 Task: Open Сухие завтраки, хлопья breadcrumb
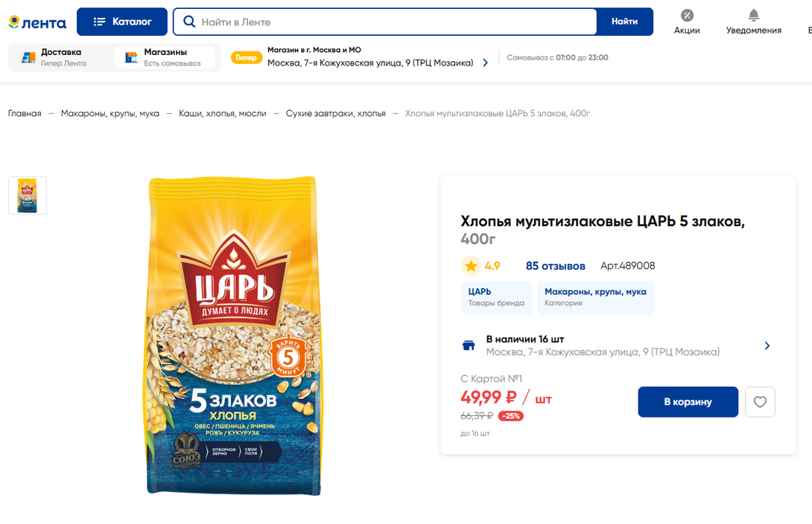tap(335, 113)
